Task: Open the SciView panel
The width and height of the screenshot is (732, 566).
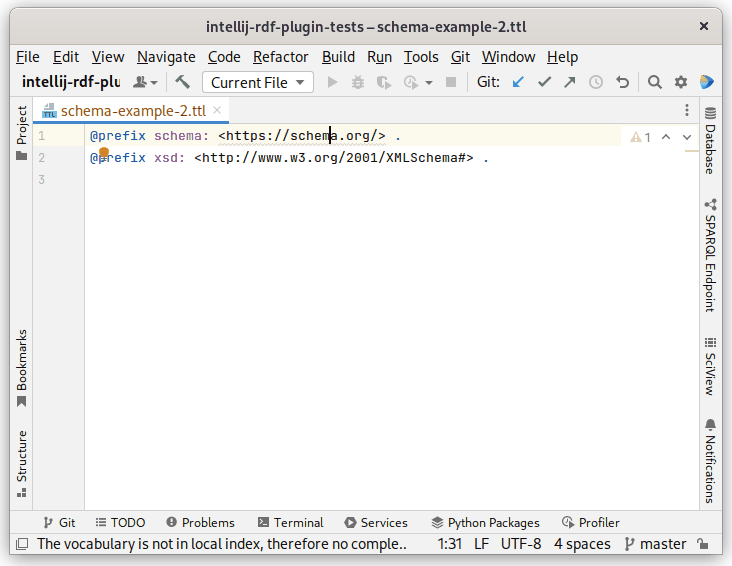Action: click(x=710, y=367)
